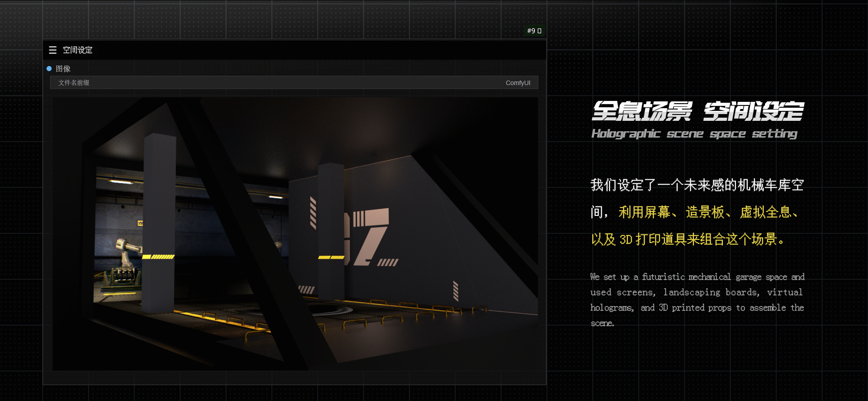Image resolution: width=868 pixels, height=401 pixels.
Task: Select the 图像 input label
Action: click(x=63, y=69)
